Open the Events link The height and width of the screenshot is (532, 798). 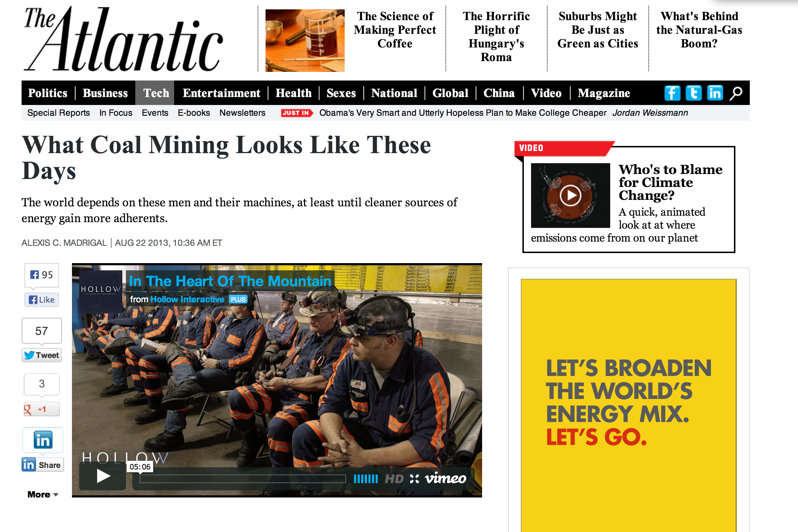pos(155,113)
